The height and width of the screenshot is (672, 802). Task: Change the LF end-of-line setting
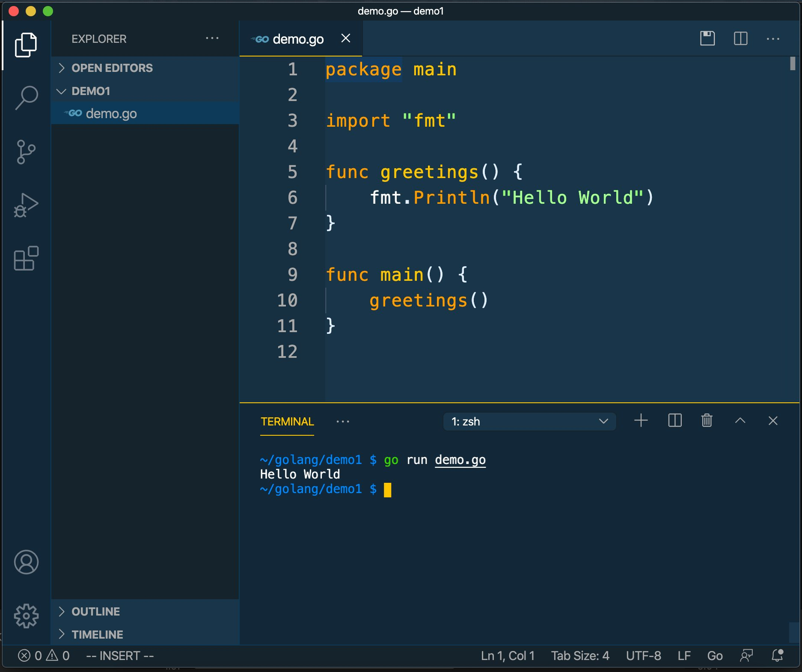point(684,656)
